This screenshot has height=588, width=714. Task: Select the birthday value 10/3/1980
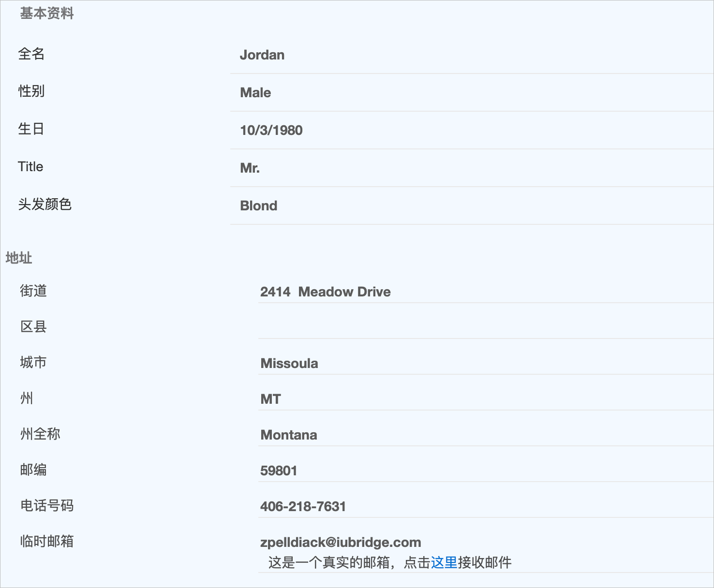point(271,131)
